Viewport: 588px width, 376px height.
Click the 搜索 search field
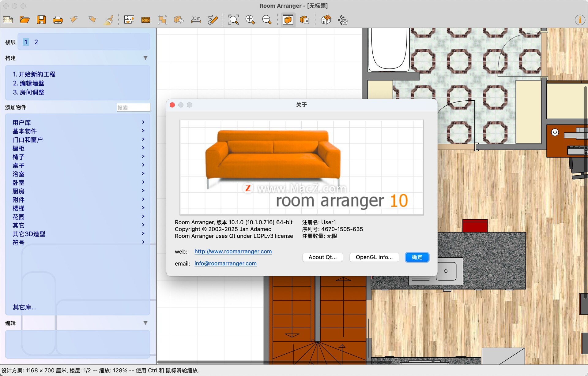[134, 107]
